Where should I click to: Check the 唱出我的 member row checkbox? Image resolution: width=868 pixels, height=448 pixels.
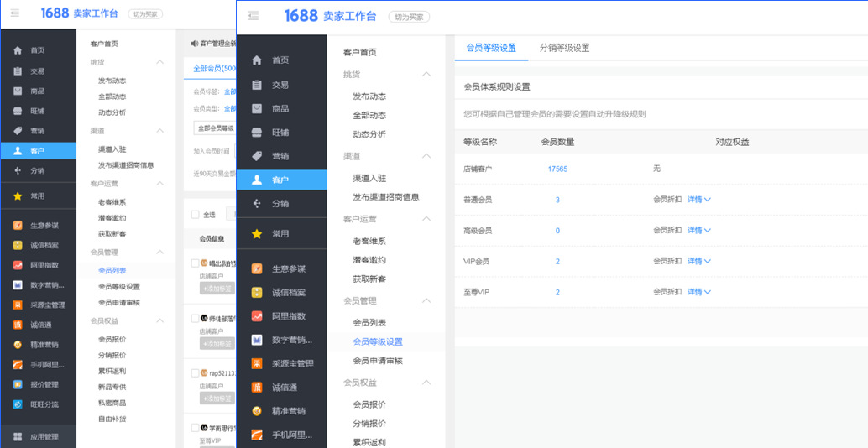pos(195,263)
